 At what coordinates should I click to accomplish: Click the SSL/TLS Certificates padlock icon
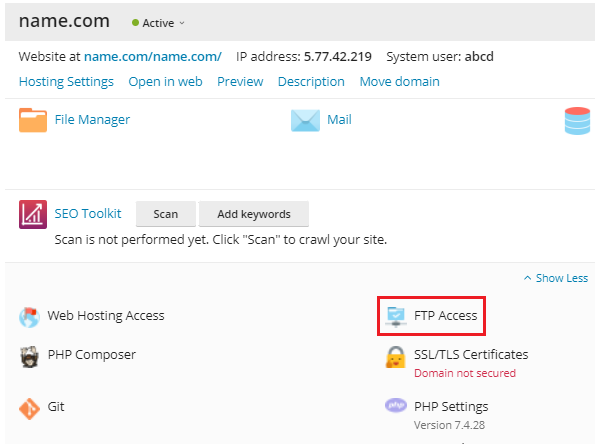click(x=396, y=357)
